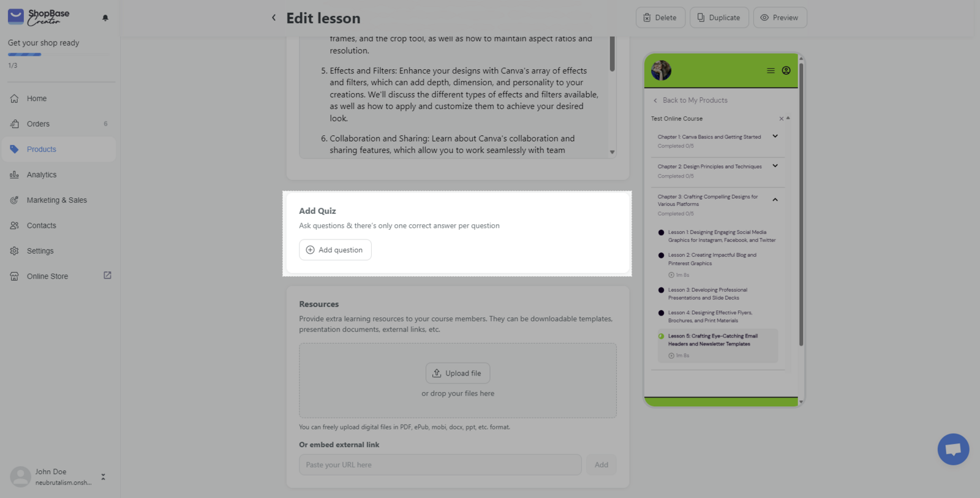Click the Upload file button
Viewport: 980px width, 498px height.
click(x=458, y=373)
